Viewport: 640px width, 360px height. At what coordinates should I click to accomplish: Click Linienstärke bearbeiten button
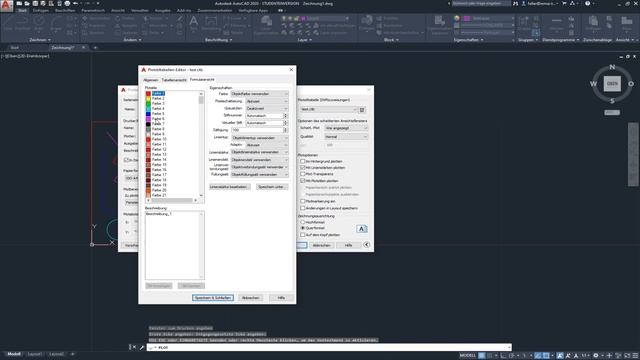(229, 187)
